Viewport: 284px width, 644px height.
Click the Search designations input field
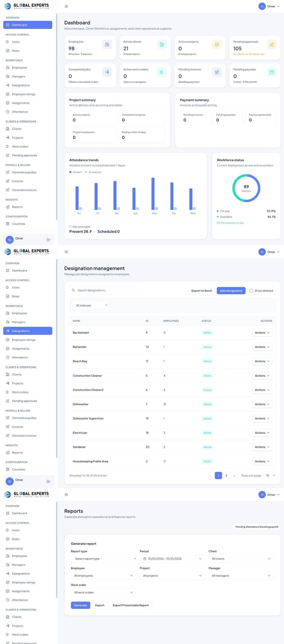(105, 290)
